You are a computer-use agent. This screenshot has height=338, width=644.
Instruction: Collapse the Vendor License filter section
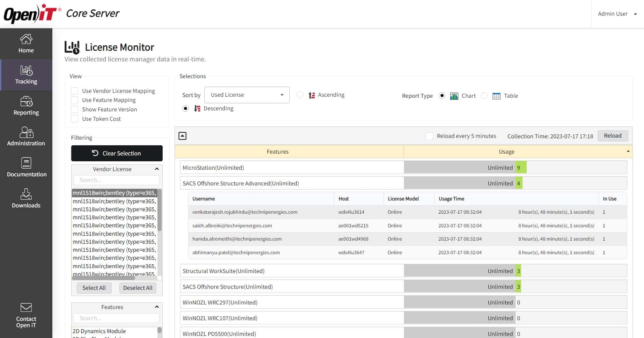[157, 169]
